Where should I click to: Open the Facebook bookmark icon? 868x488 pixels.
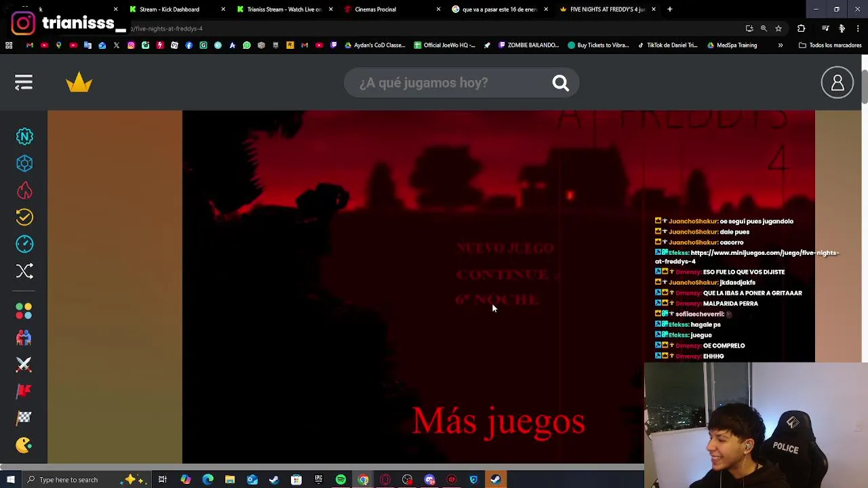coord(189,45)
